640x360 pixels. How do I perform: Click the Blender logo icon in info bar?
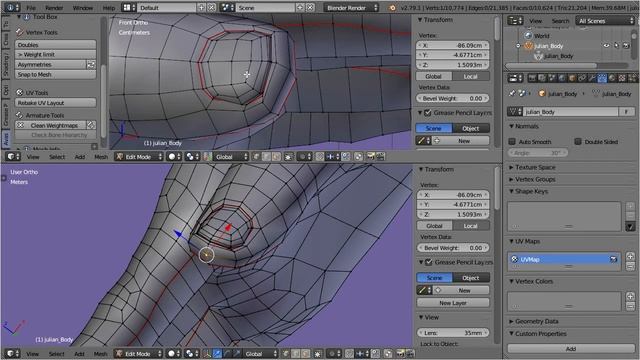click(393, 7)
